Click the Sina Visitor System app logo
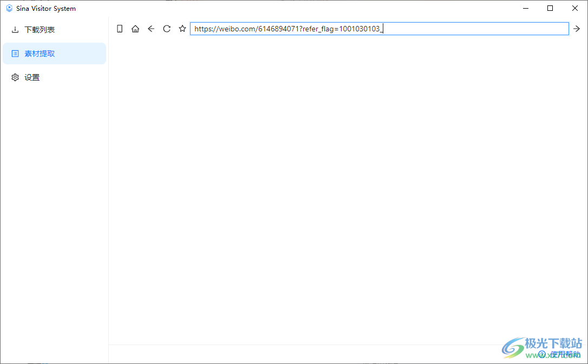Screen dimensions: 588x364 pos(9,8)
